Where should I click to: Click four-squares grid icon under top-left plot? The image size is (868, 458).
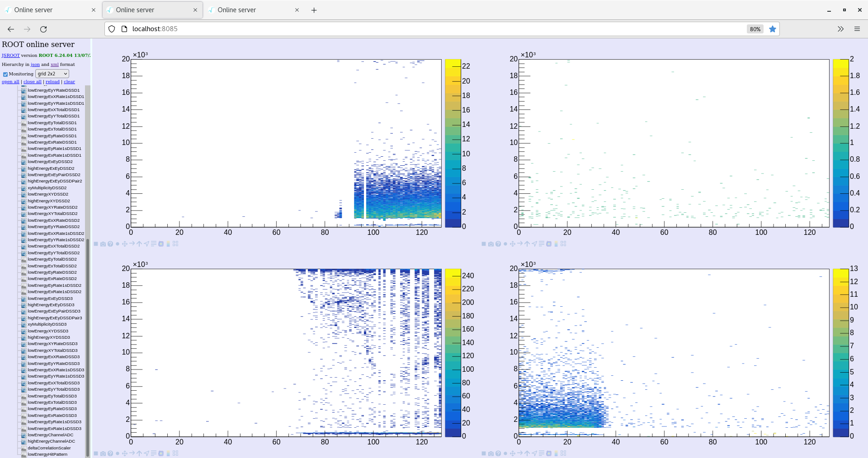click(x=175, y=244)
